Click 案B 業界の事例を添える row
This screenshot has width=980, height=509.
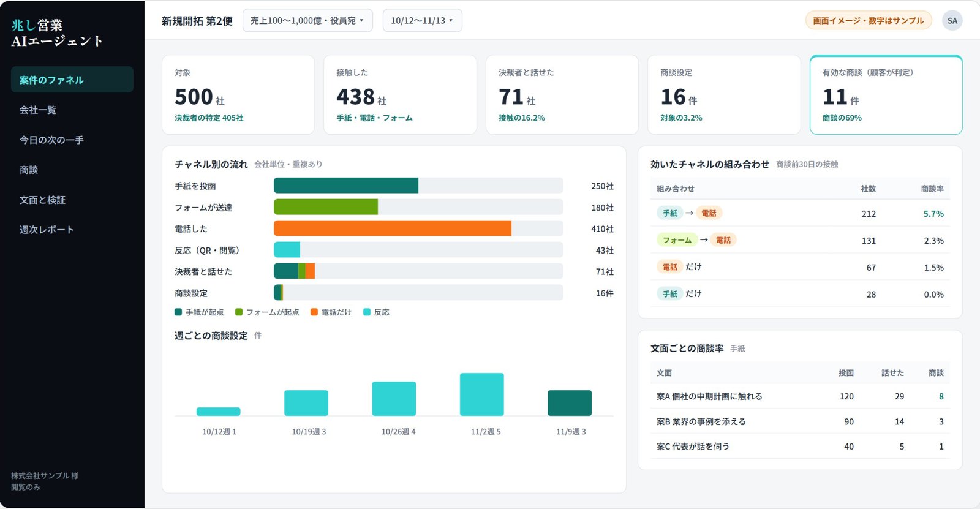click(x=800, y=421)
